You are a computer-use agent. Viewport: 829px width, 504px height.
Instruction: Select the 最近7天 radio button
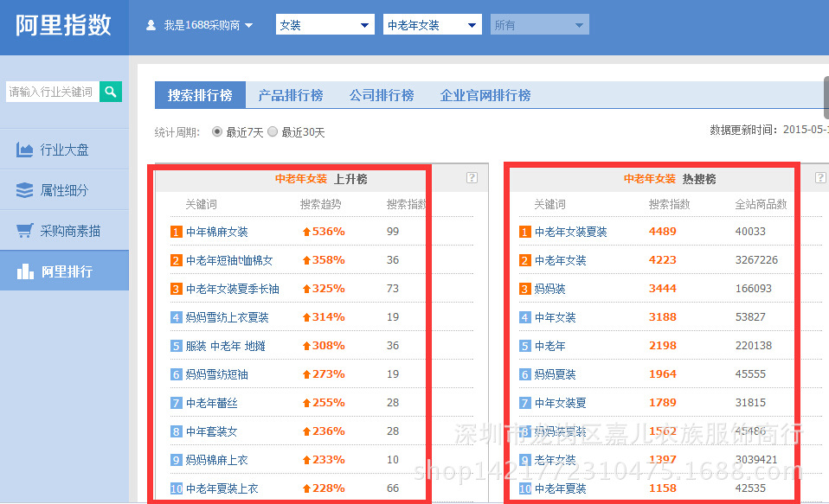pyautogui.click(x=217, y=132)
